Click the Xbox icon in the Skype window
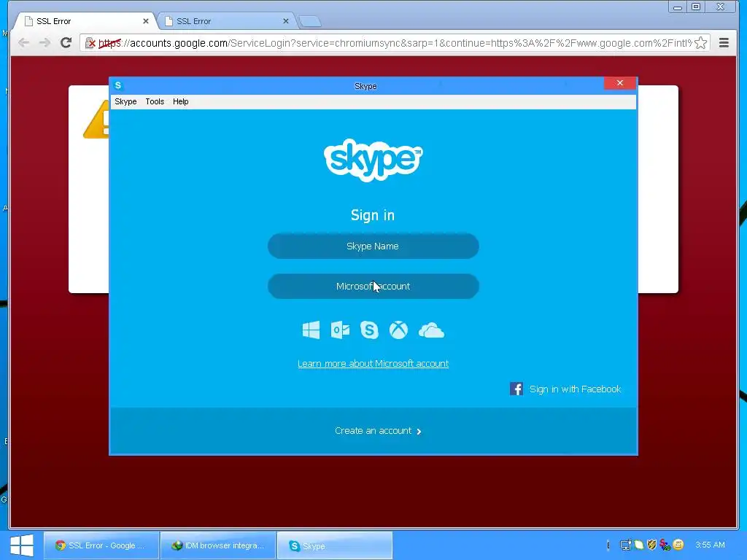747x560 pixels. (x=399, y=330)
